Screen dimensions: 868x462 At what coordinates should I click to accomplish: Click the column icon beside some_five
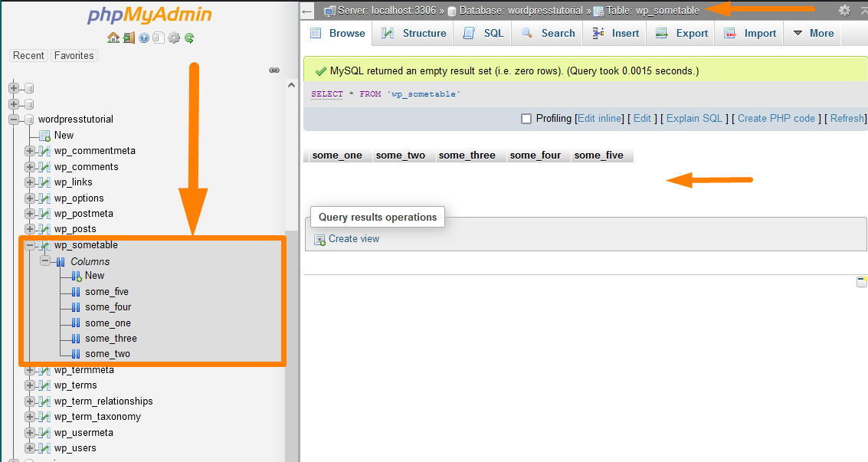coord(76,292)
